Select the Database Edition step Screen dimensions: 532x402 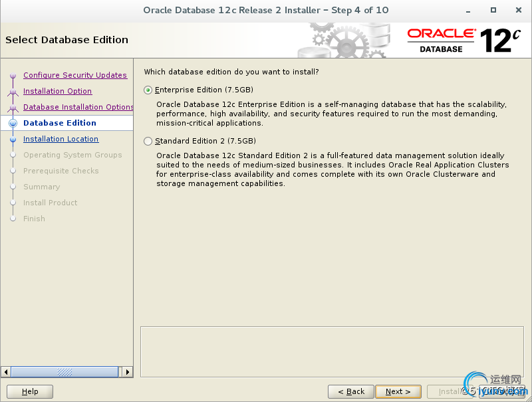pyautogui.click(x=60, y=123)
